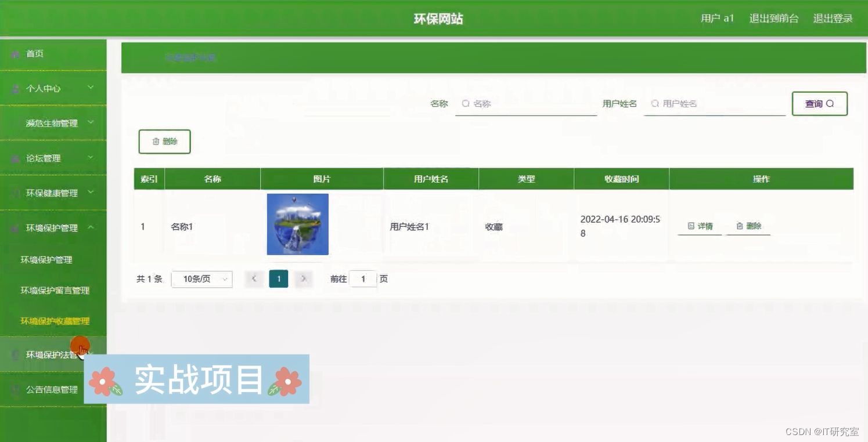Click the 用户姓名 column header
The width and height of the screenshot is (868, 442).
coord(431,179)
